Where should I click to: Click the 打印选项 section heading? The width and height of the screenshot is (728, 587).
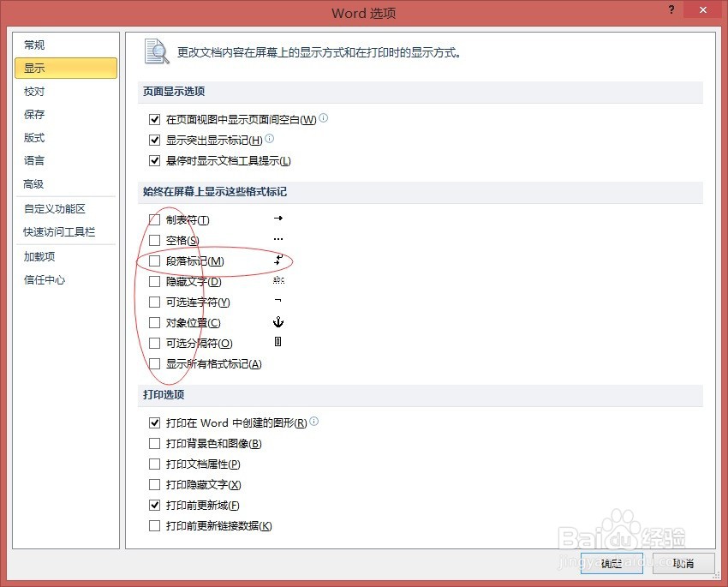(164, 394)
